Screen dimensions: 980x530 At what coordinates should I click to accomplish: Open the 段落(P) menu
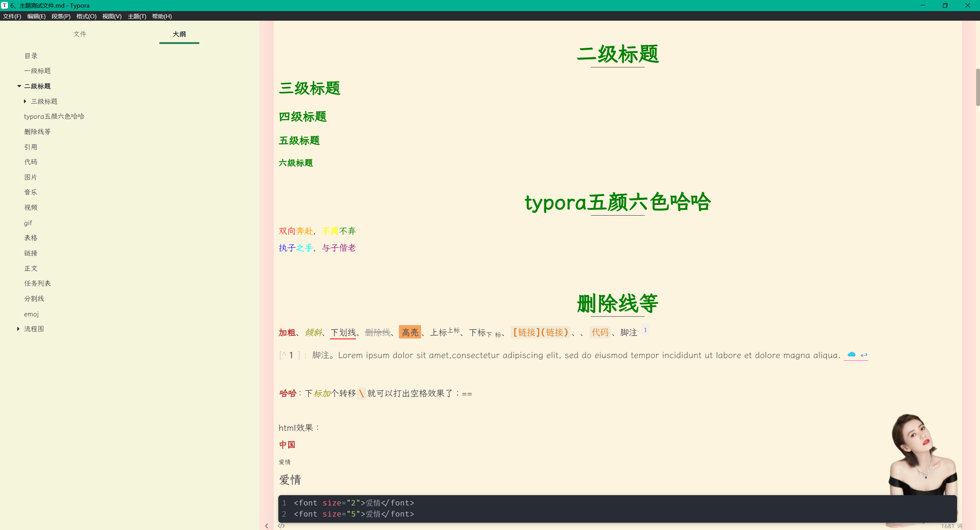pyautogui.click(x=61, y=16)
